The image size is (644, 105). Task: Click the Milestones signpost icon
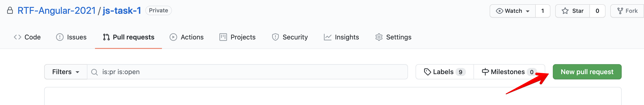click(485, 72)
